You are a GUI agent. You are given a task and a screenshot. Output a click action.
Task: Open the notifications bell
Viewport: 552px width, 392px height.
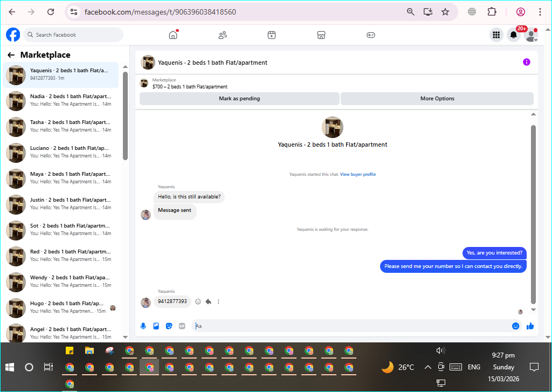(x=514, y=35)
